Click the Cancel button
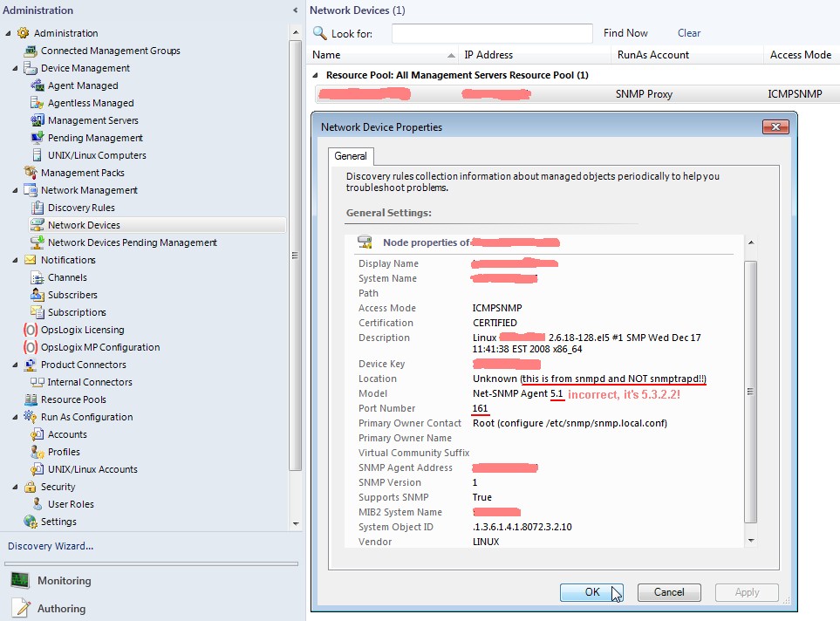 click(669, 592)
